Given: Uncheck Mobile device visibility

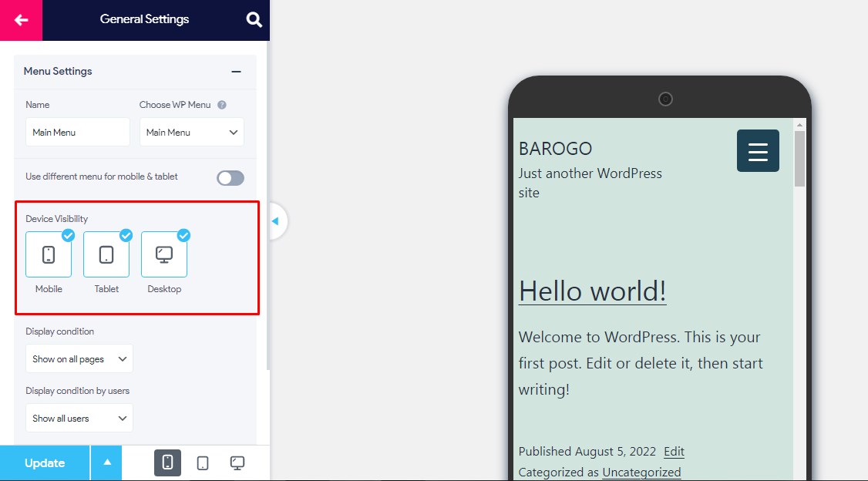Looking at the screenshot, I should coord(49,254).
